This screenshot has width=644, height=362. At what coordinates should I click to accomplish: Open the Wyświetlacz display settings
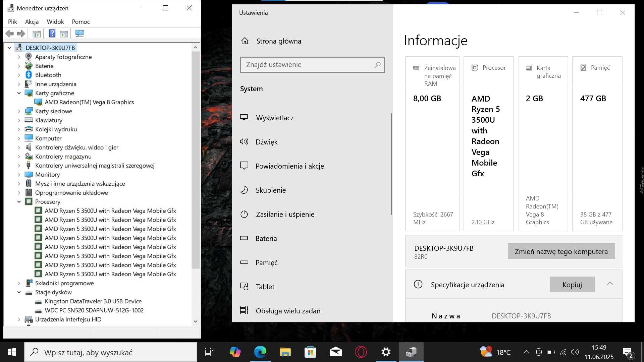coord(275,118)
